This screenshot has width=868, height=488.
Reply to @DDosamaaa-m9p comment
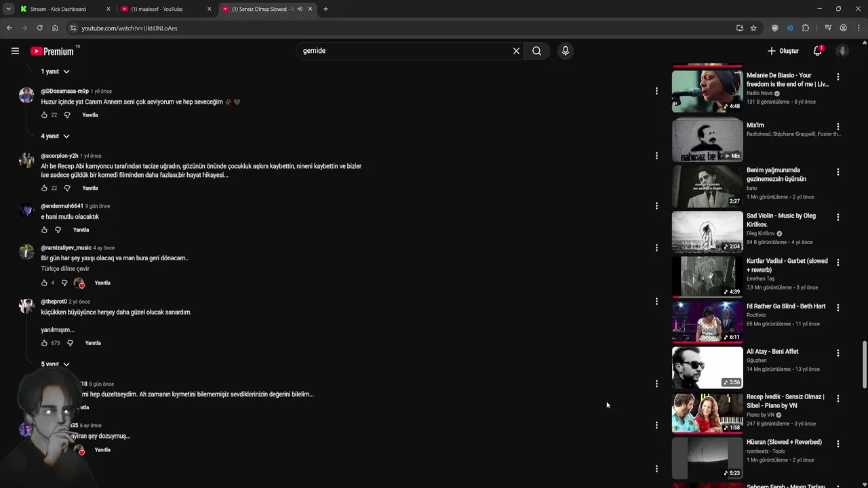(x=90, y=115)
